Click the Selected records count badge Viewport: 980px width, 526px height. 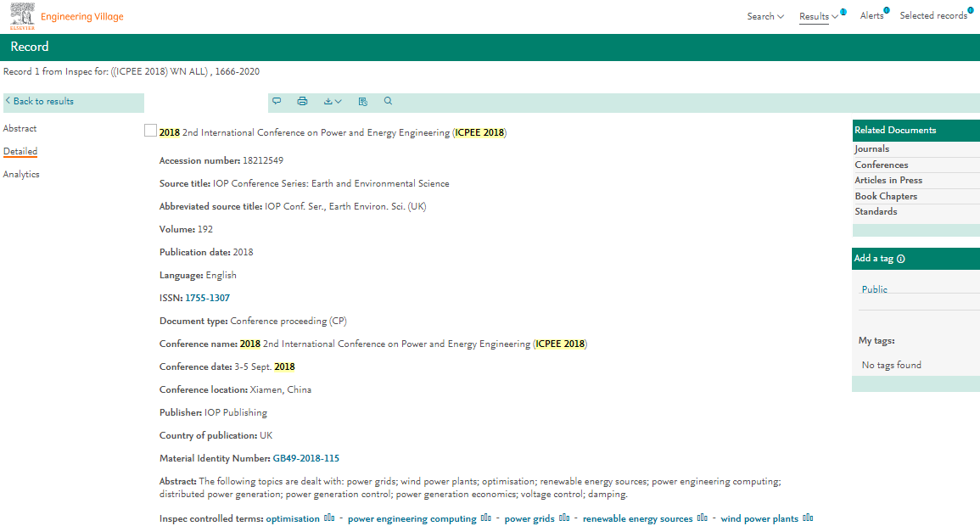[x=970, y=10]
